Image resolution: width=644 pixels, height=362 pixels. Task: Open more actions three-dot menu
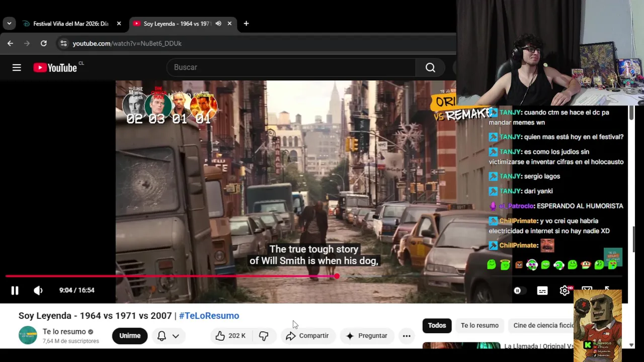[x=407, y=336]
